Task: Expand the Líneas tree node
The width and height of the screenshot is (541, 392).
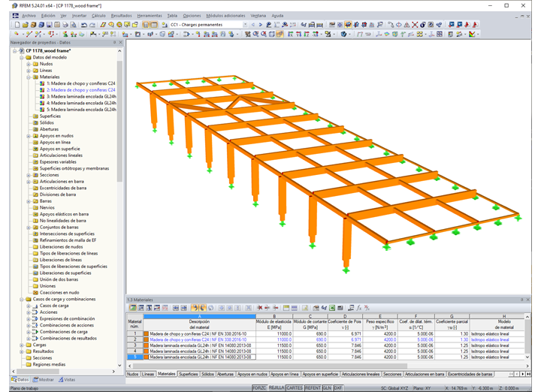Action: point(29,71)
